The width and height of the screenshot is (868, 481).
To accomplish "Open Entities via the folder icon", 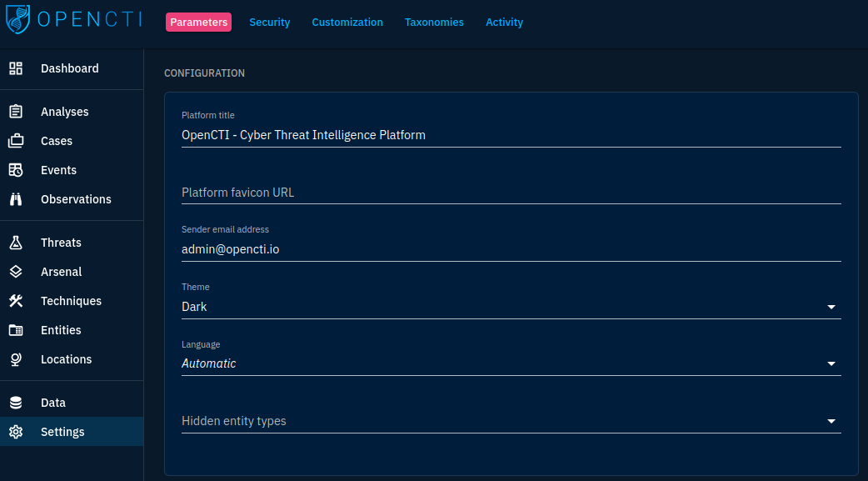I will click(15, 329).
